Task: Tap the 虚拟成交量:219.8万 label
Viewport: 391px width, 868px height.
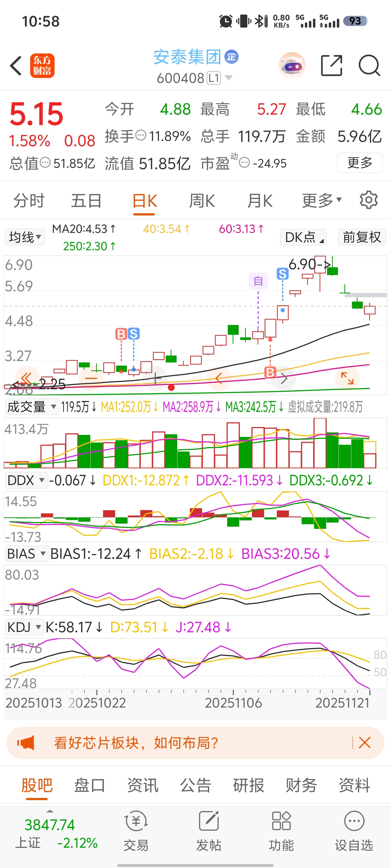Action: click(326, 407)
